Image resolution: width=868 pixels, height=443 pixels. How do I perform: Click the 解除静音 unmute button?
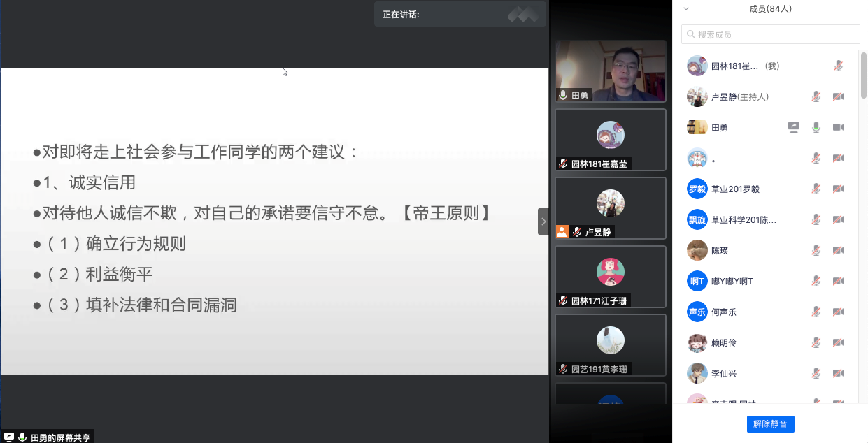(770, 423)
